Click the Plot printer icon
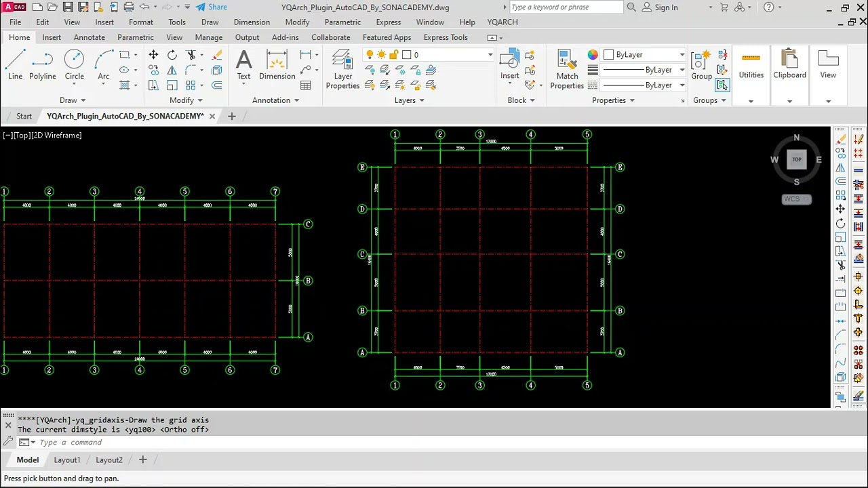 (x=129, y=7)
